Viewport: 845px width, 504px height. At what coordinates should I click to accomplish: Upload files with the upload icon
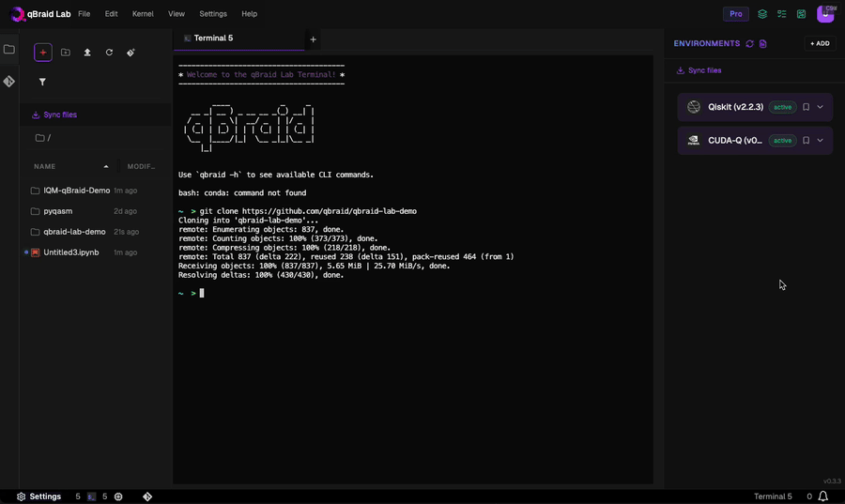click(x=87, y=53)
